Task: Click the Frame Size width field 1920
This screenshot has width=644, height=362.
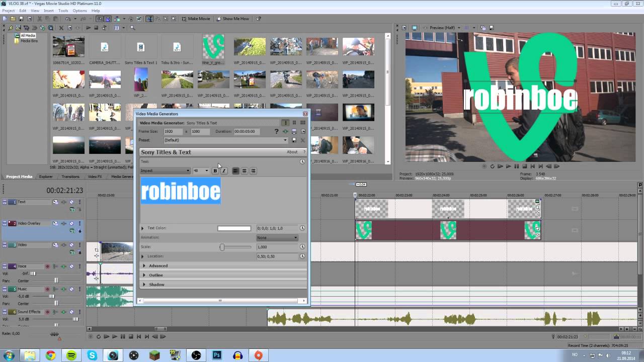Action: 173,131
